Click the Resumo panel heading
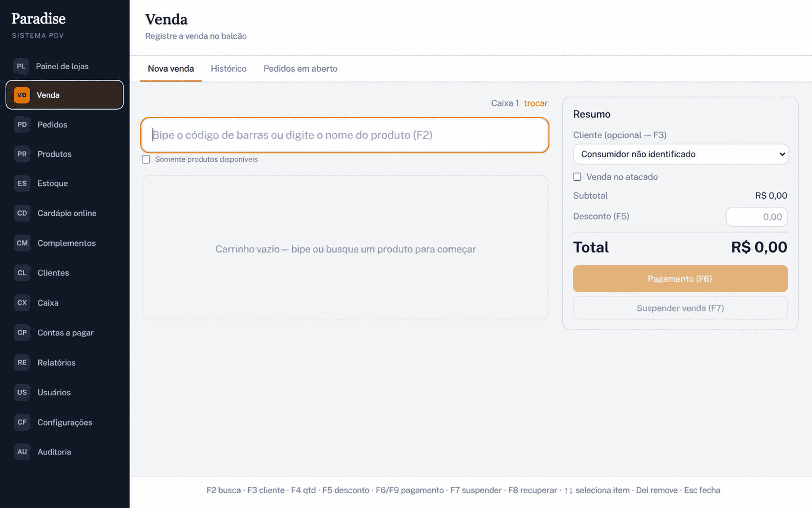Image resolution: width=812 pixels, height=508 pixels. (592, 114)
